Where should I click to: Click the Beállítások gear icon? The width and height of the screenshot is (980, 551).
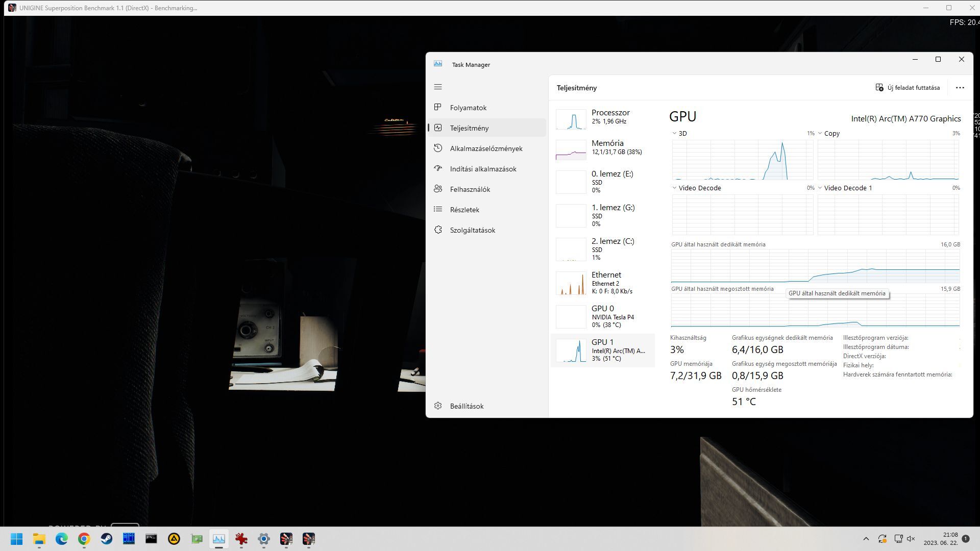(x=437, y=406)
